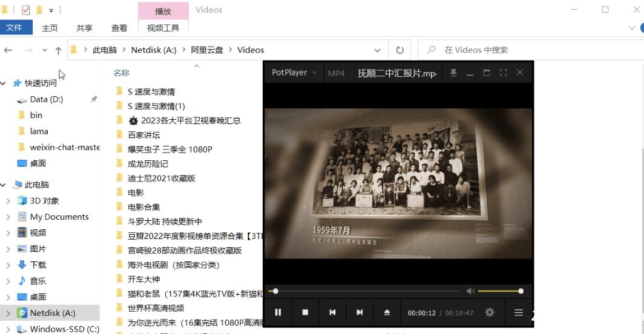Expand the Netdisk (A:) tree node
Screen dimensions: 644x334
(8, 313)
